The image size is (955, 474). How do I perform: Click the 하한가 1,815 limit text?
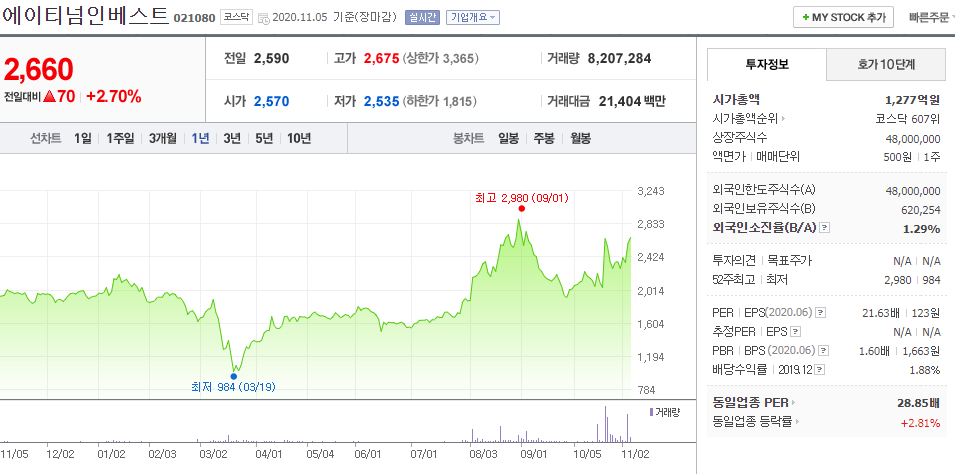coord(440,101)
